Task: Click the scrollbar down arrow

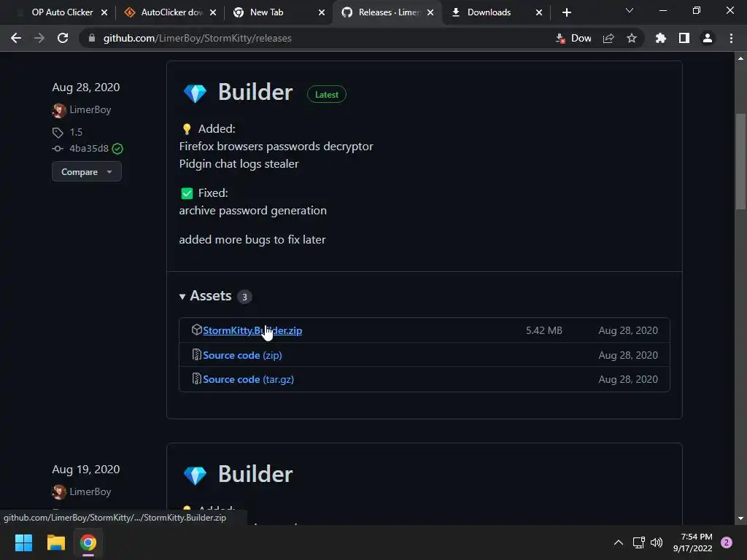Action: point(740,518)
